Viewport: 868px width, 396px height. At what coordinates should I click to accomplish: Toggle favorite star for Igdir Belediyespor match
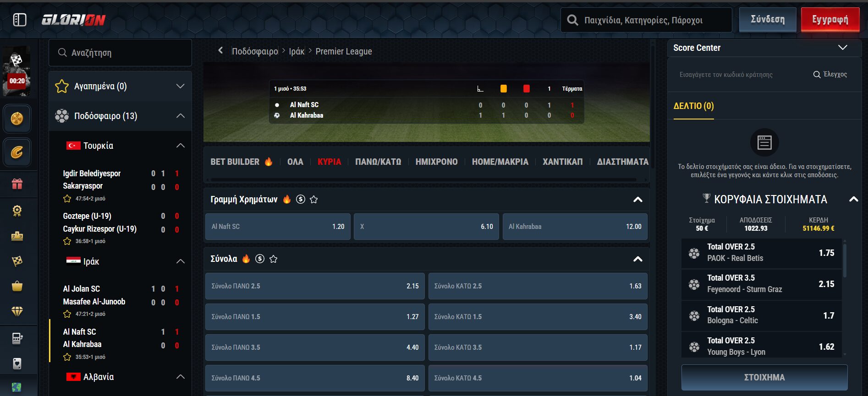pyautogui.click(x=67, y=199)
